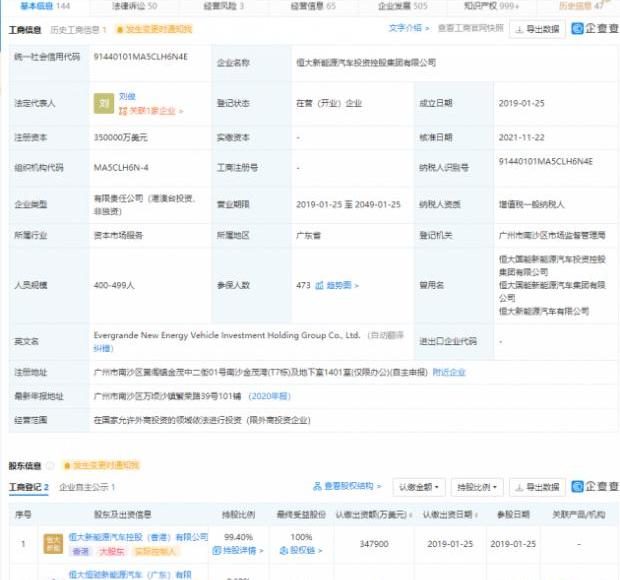Click 查看工商官网快照 link
This screenshot has width=620, height=580.
click(471, 28)
